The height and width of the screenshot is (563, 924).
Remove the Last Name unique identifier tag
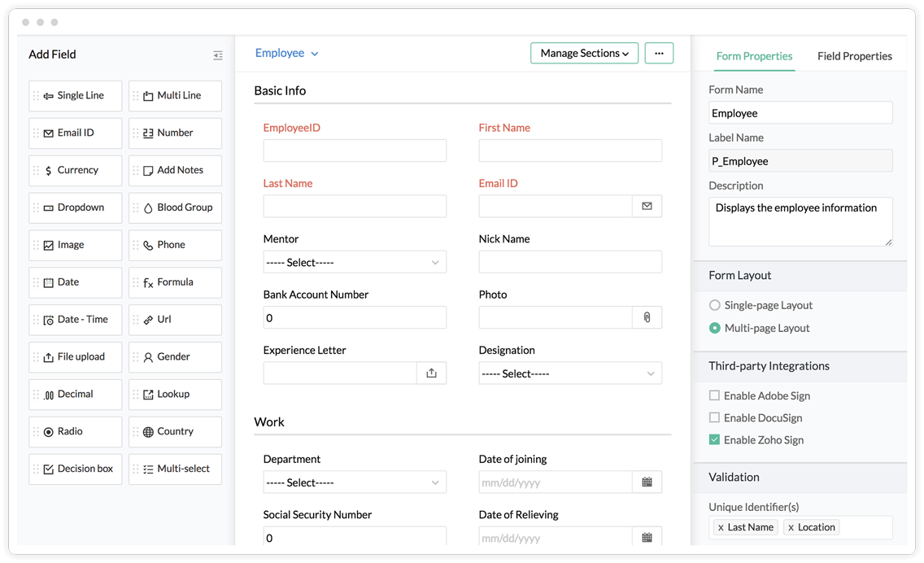[x=721, y=528]
